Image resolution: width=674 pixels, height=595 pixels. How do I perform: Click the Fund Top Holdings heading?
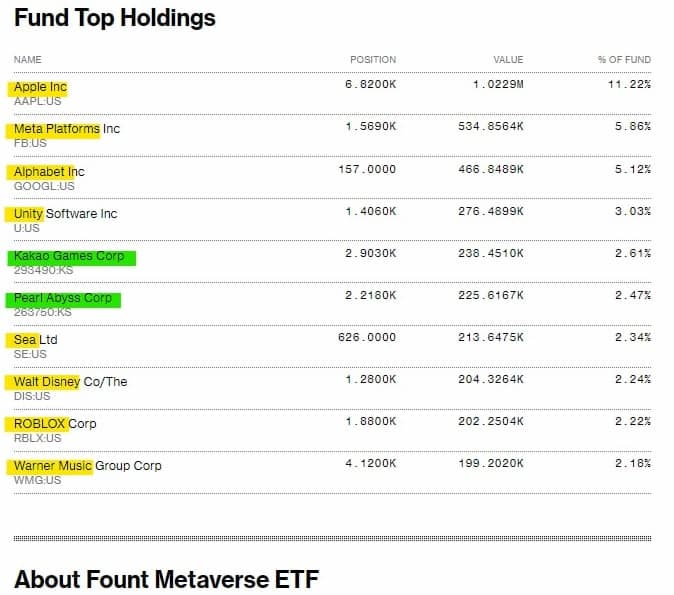[114, 18]
